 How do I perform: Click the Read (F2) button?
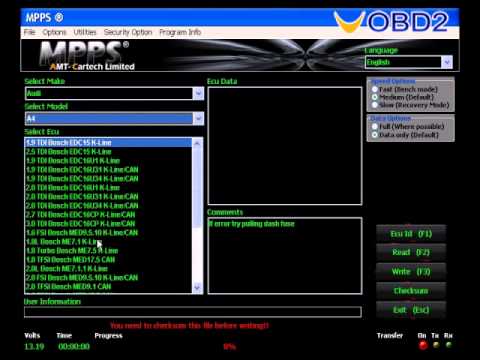[411, 253]
